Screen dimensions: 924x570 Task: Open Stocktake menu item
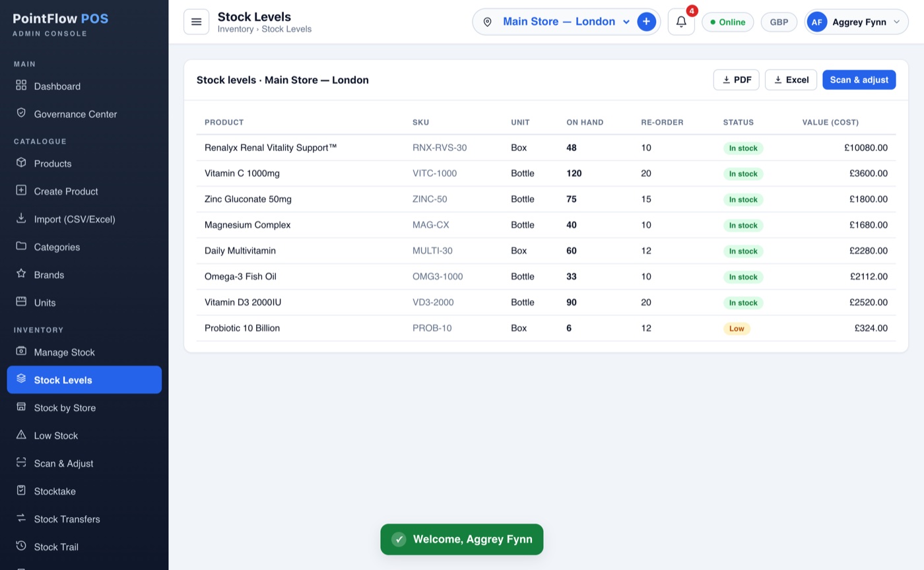click(x=84, y=491)
